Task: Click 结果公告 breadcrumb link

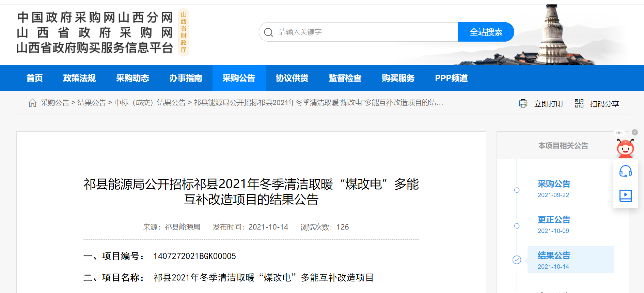Action: pos(92,103)
